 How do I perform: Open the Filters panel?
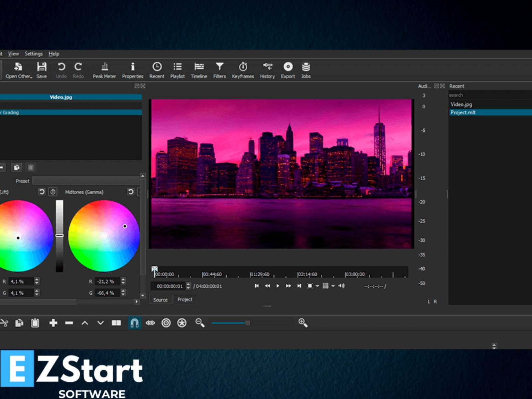click(219, 70)
